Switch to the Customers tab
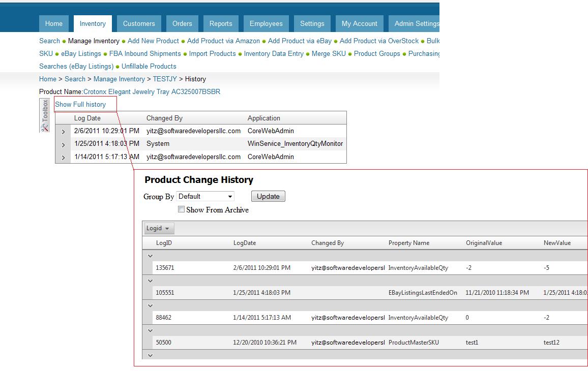The height and width of the screenshot is (371, 588). 139,23
